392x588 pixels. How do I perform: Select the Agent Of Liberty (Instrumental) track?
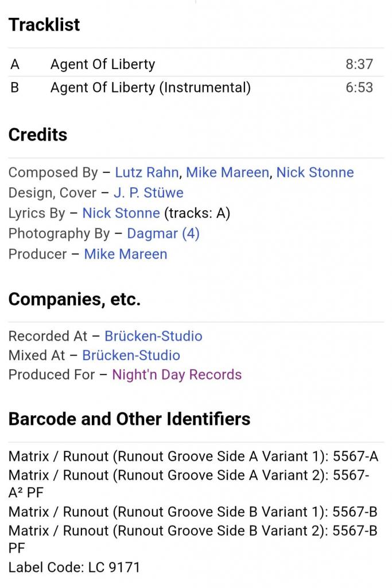[x=150, y=88]
